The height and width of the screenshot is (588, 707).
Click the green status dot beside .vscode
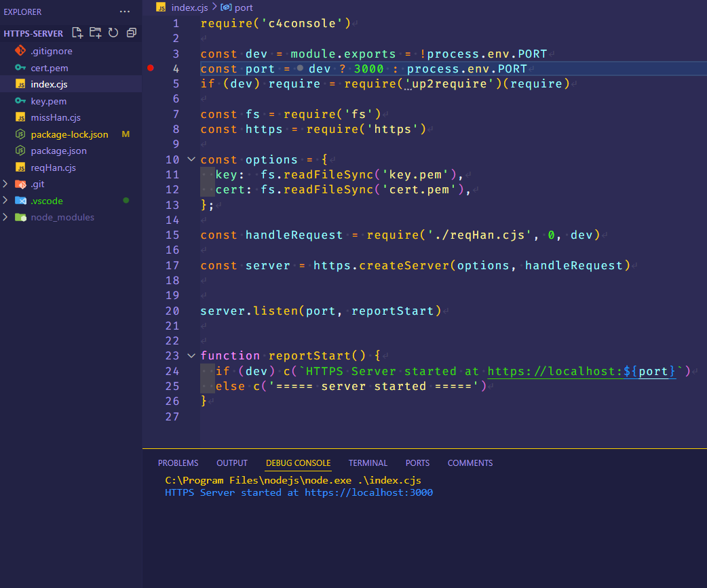click(126, 201)
